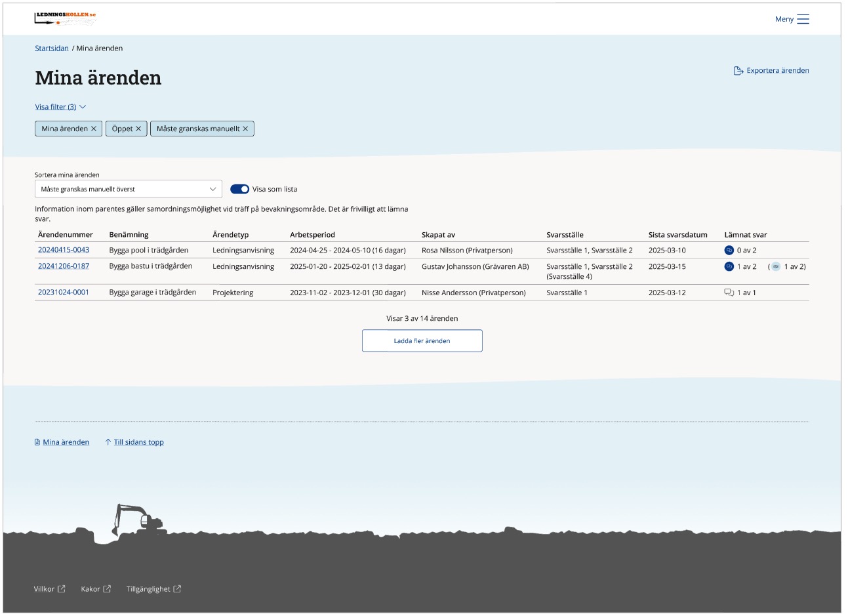Click the Ledningskollen.se logo

(66, 18)
